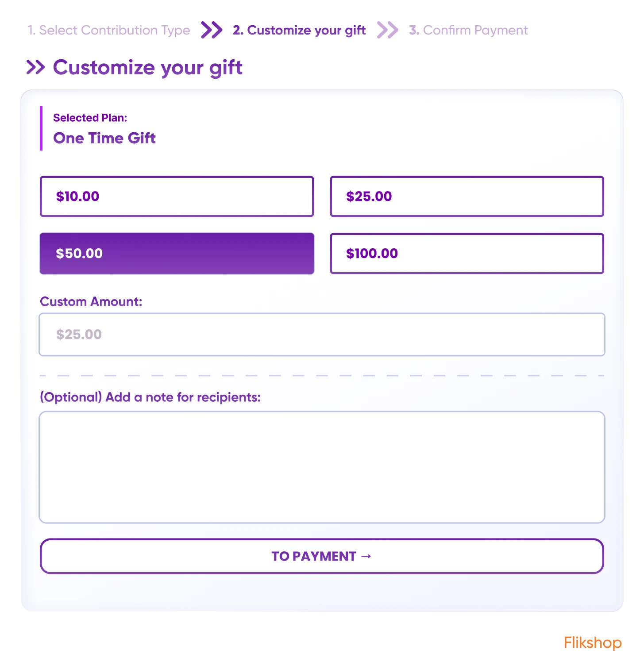
Task: Click the double chevron after step 1
Action: click(211, 30)
